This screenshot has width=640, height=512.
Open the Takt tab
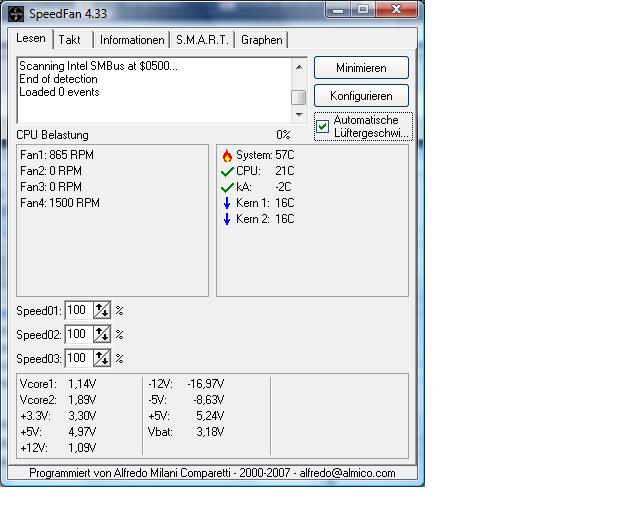[x=73, y=40]
